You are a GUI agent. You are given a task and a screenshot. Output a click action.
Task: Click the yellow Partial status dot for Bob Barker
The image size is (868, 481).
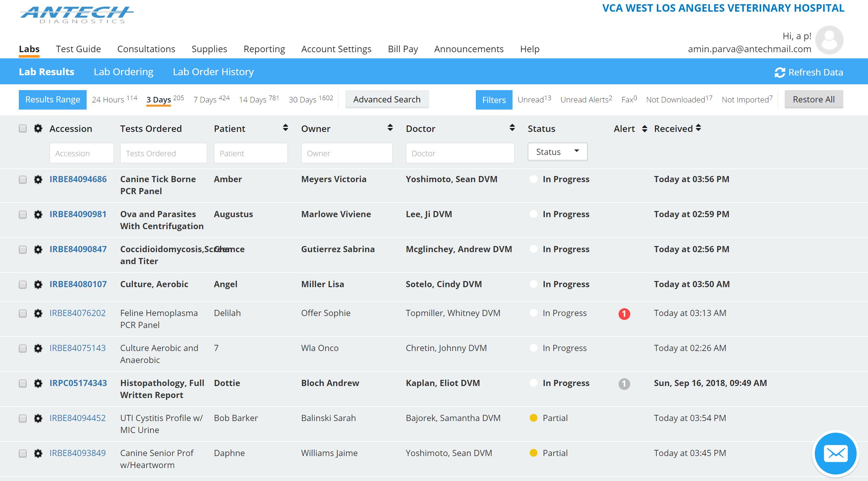coord(533,418)
